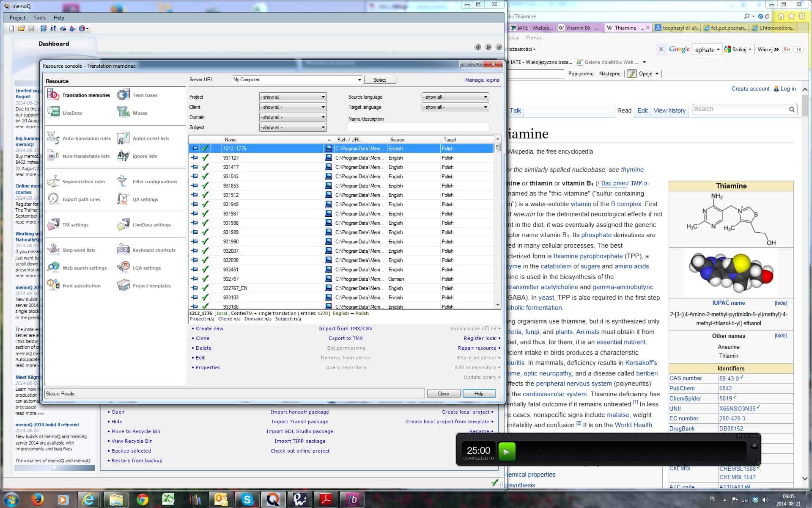Click Save icon in memoQ toolbar

31,28
